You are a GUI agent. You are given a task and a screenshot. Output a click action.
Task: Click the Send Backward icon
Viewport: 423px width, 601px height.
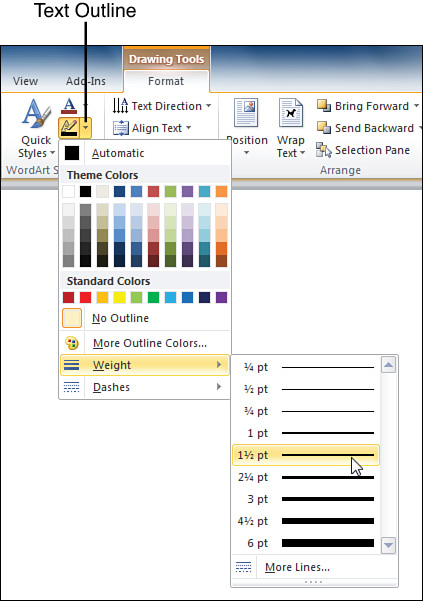(x=324, y=128)
